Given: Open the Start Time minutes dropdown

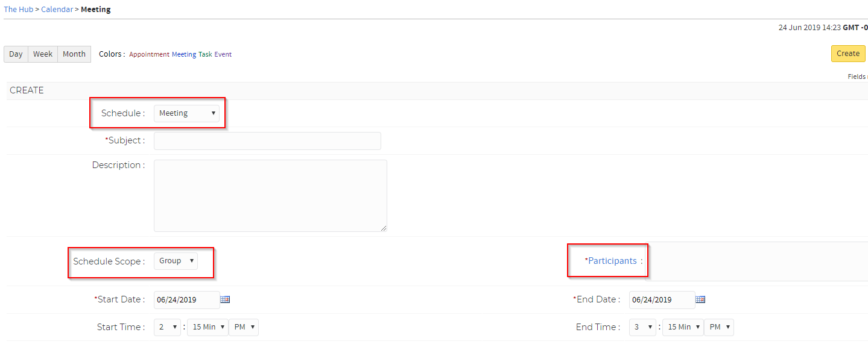Looking at the screenshot, I should click(207, 327).
